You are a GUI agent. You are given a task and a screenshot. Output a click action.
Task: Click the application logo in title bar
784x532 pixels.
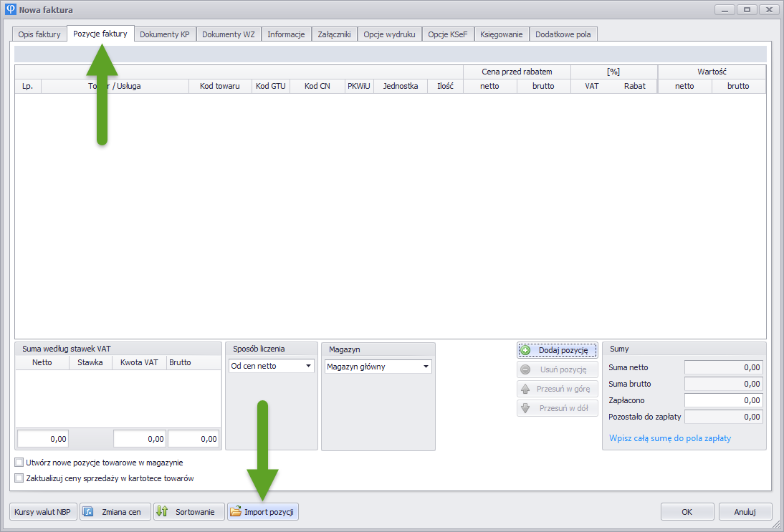(x=10, y=10)
